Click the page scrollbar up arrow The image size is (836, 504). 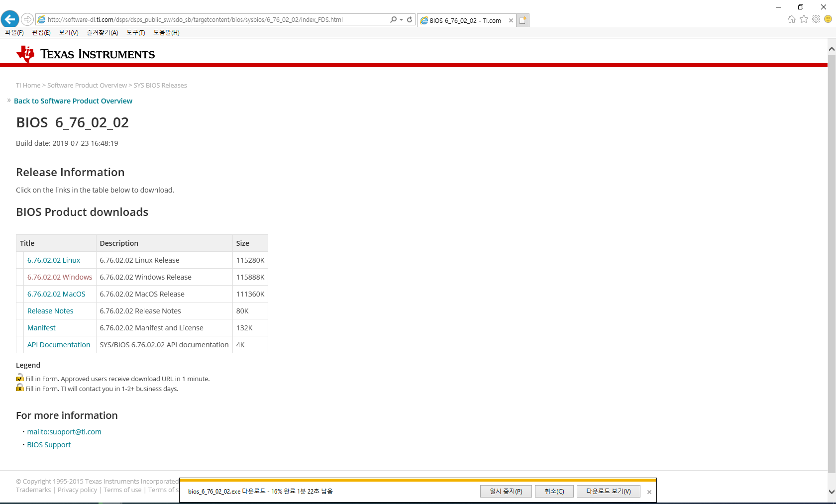tap(832, 49)
